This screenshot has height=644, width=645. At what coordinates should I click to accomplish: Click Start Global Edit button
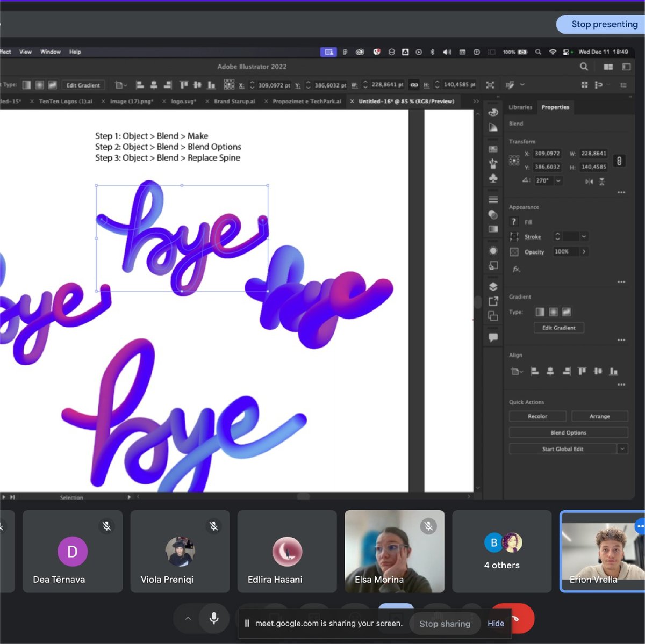coord(563,449)
